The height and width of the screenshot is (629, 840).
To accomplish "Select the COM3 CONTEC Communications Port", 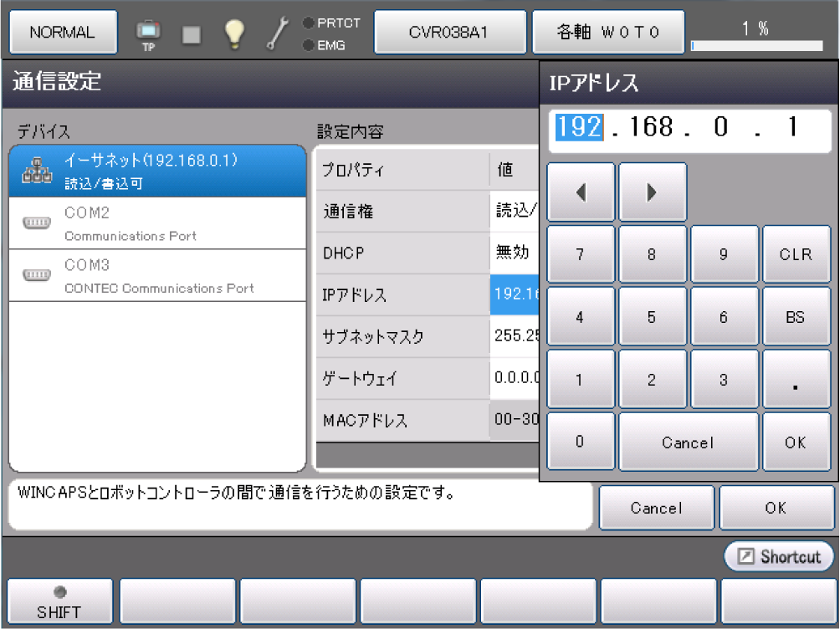I will coord(157,275).
